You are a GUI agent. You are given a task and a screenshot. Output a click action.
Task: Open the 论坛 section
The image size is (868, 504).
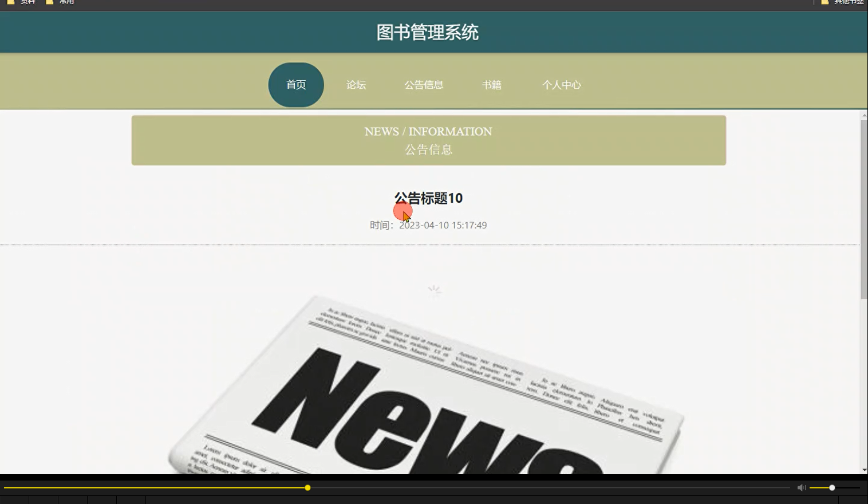tap(355, 84)
